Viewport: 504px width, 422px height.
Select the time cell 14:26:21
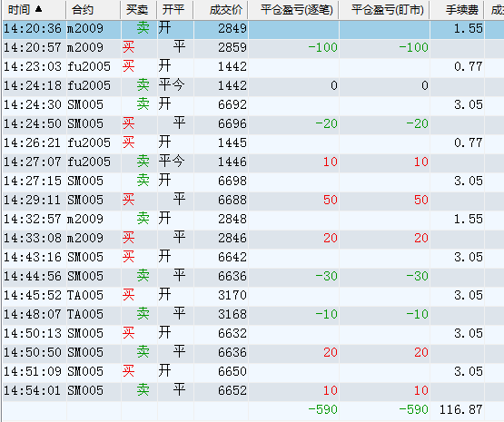[x=32, y=142]
